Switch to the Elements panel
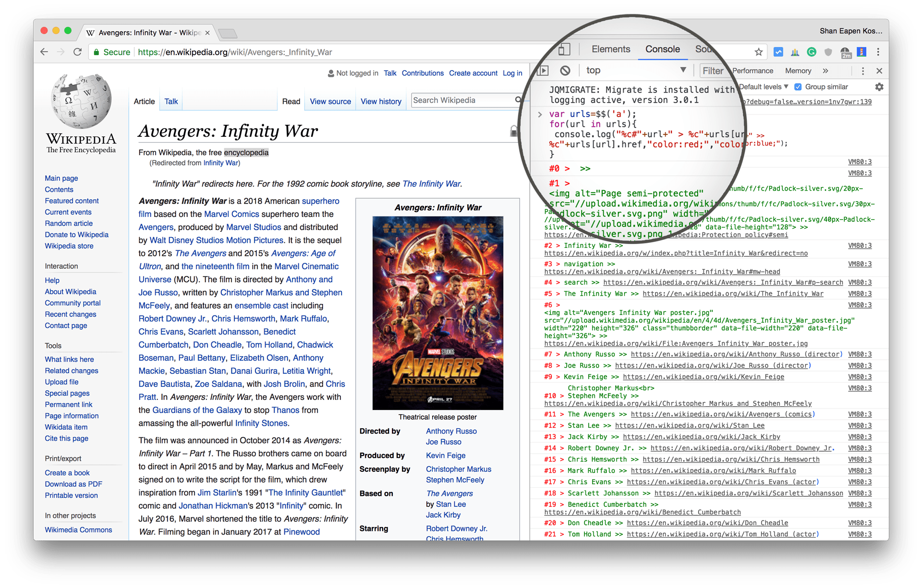This screenshot has height=588, width=922. (x=610, y=49)
